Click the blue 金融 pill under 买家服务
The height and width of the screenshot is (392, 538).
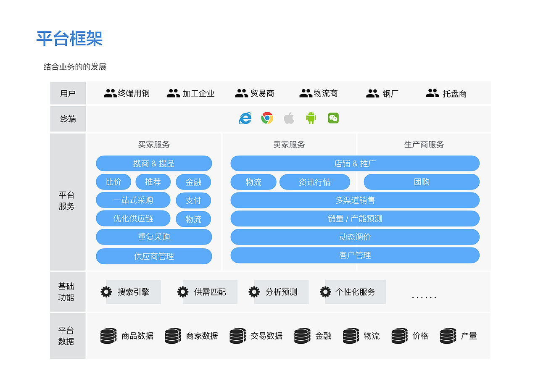pyautogui.click(x=193, y=182)
